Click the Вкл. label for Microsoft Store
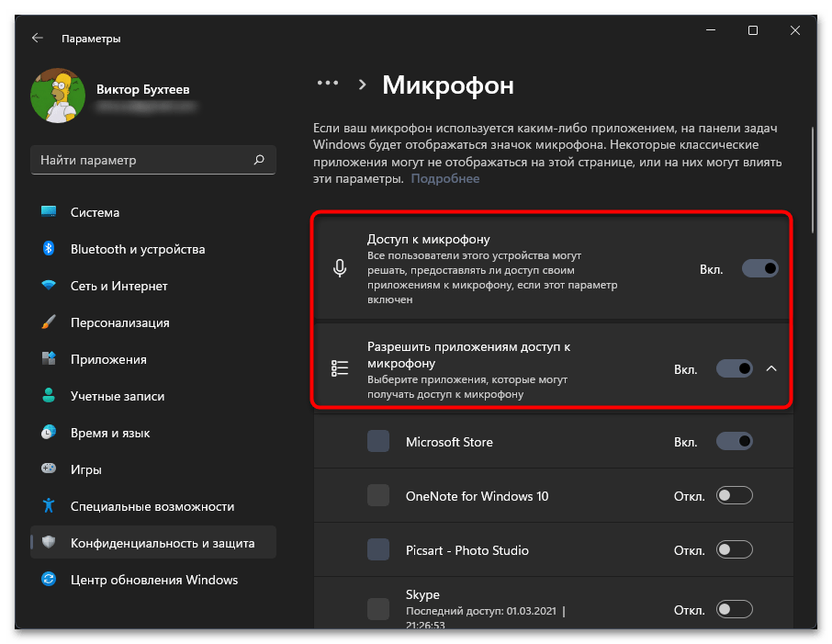 686,442
